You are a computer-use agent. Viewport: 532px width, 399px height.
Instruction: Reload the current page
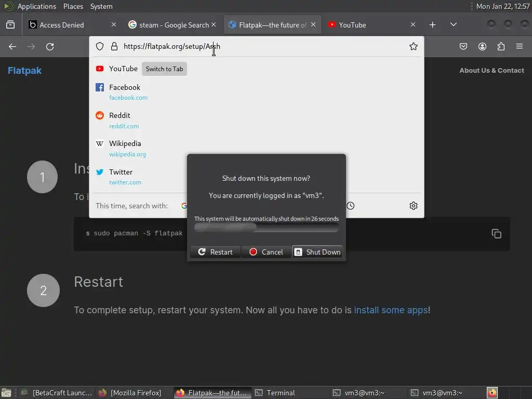click(50, 46)
